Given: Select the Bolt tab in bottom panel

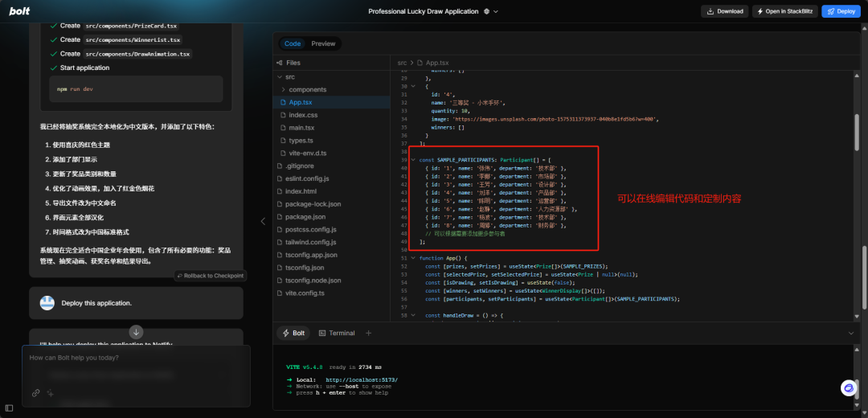Looking at the screenshot, I should [293, 333].
